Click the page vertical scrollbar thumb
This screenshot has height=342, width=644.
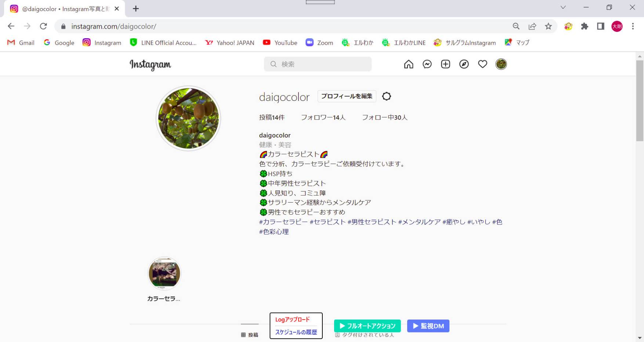tap(640, 101)
